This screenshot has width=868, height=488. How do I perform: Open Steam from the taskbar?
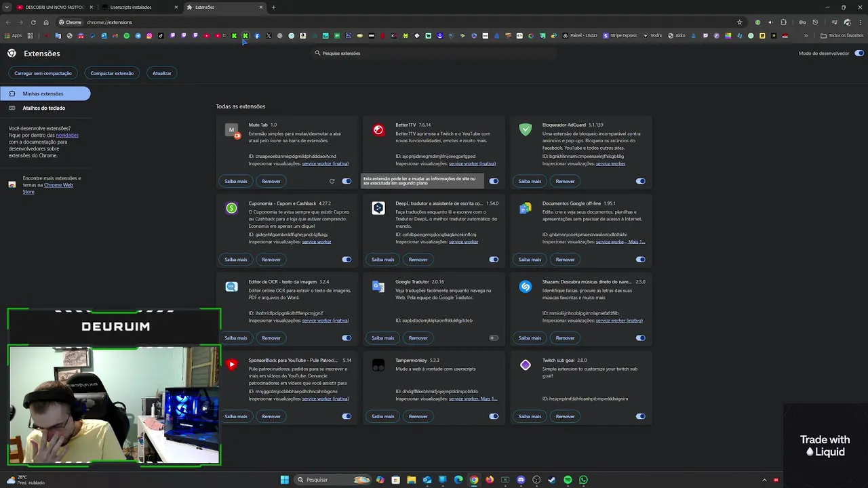552,480
